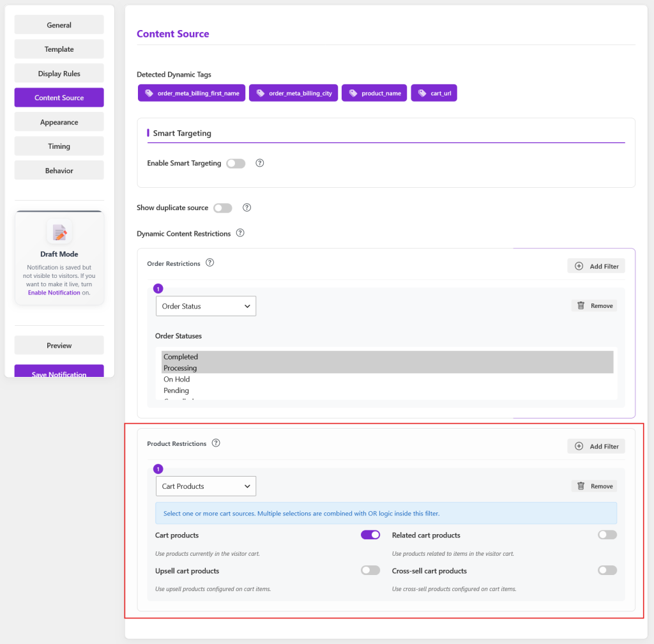654x644 pixels.
Task: Click the Smart Targeting section heading
Action: (x=182, y=133)
